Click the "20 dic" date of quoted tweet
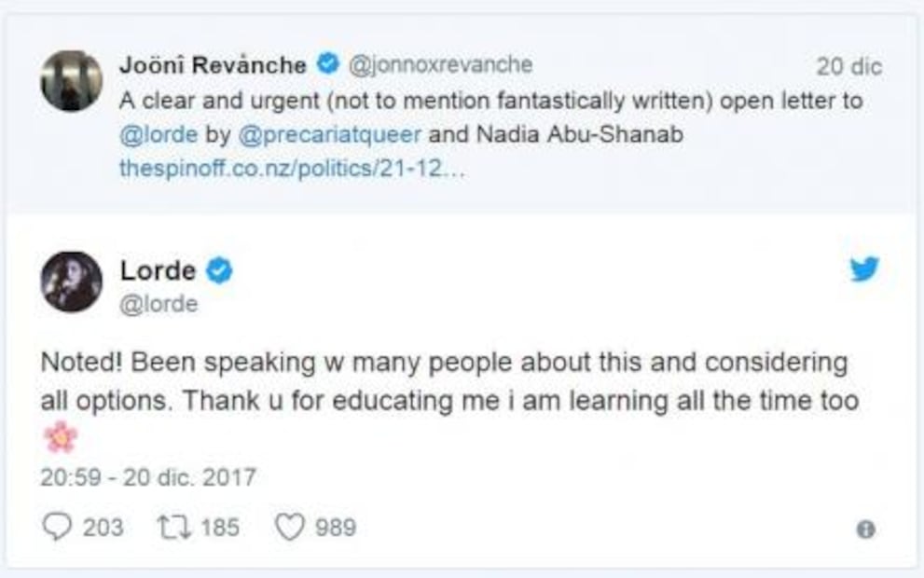This screenshot has width=924, height=578. 848,67
